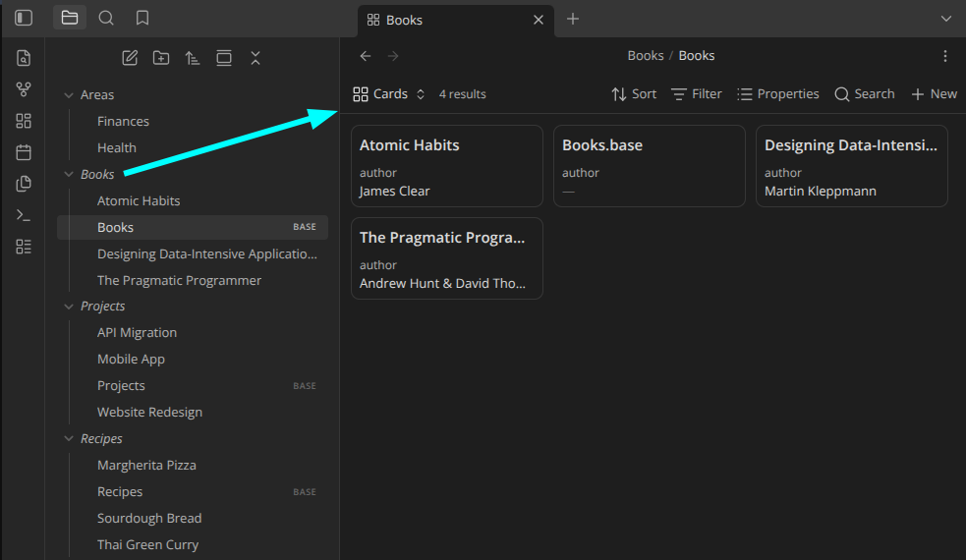Open the Designing Data-Intensi... card
This screenshot has width=966, height=560.
point(851,166)
